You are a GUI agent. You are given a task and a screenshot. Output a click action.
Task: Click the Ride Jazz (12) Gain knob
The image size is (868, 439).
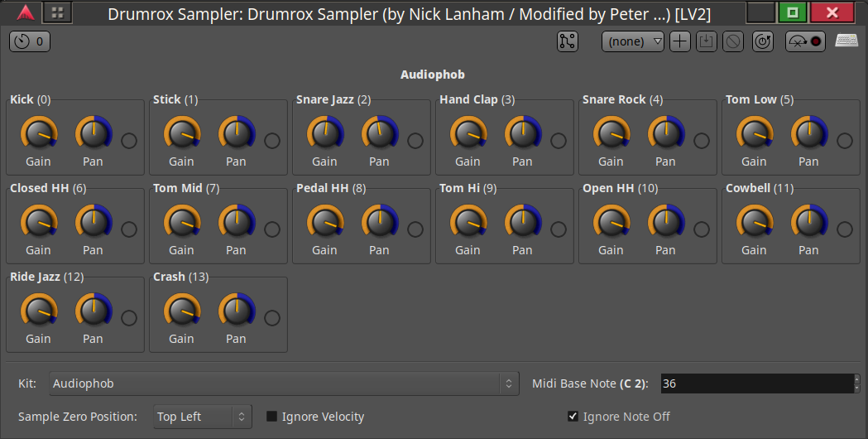click(39, 311)
